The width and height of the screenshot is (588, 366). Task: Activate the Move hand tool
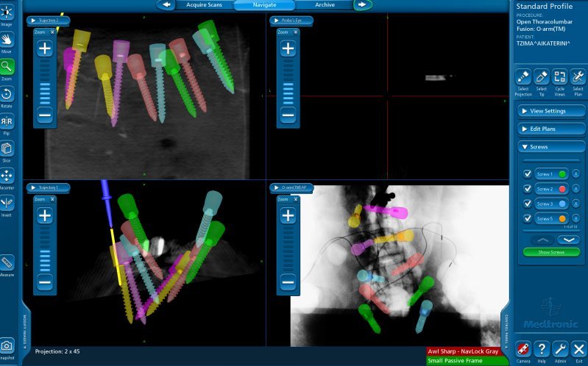pos(7,40)
